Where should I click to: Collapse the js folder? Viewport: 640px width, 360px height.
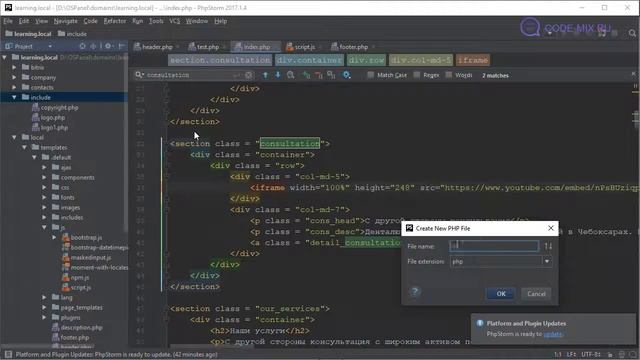(x=44, y=227)
